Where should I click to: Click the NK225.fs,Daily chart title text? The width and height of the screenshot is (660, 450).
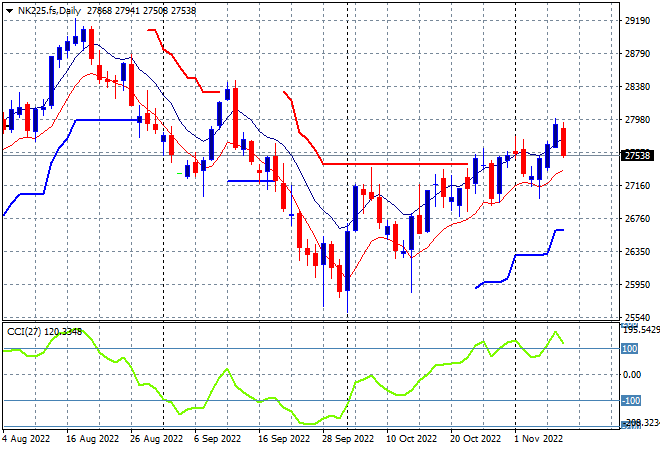pyautogui.click(x=49, y=11)
